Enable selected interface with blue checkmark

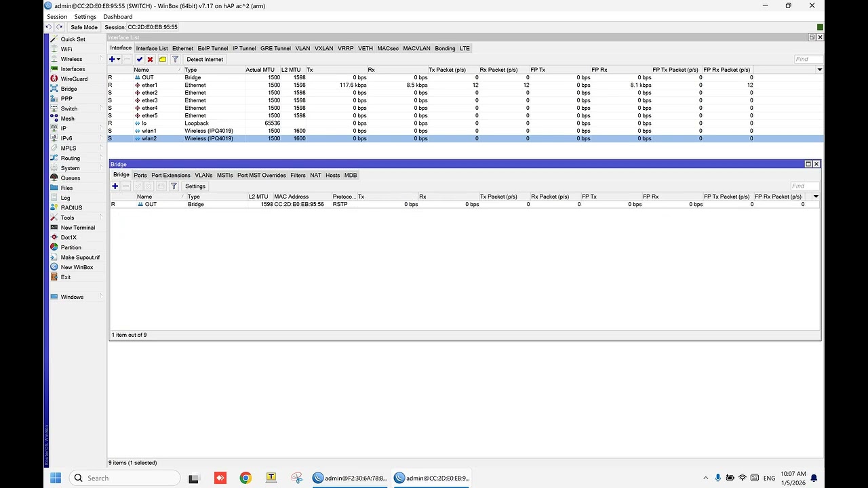coord(140,59)
